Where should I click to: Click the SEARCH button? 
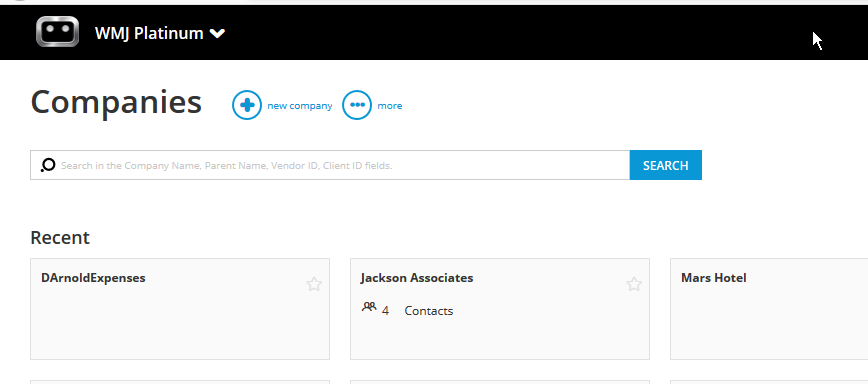(665, 165)
